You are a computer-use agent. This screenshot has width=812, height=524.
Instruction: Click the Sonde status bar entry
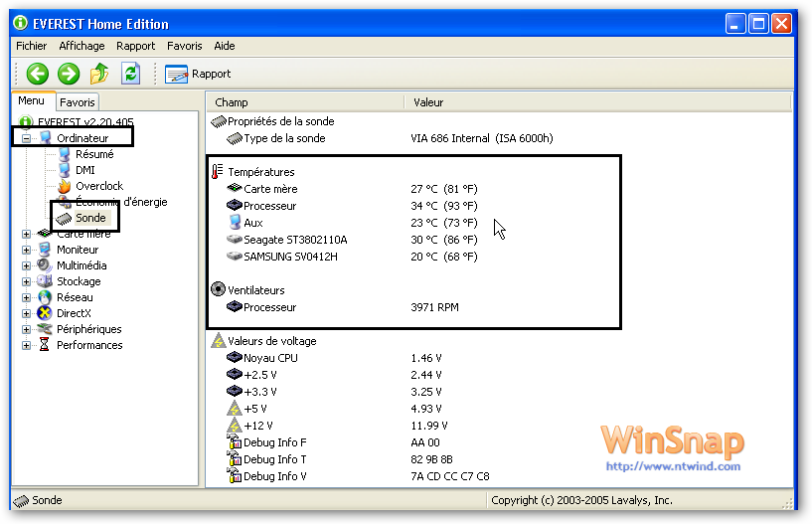[x=39, y=501]
